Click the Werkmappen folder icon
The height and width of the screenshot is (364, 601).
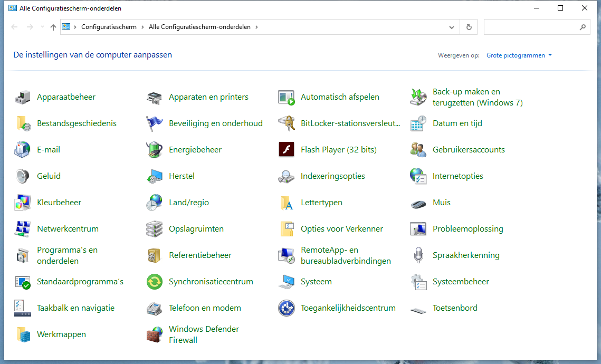pyautogui.click(x=23, y=334)
